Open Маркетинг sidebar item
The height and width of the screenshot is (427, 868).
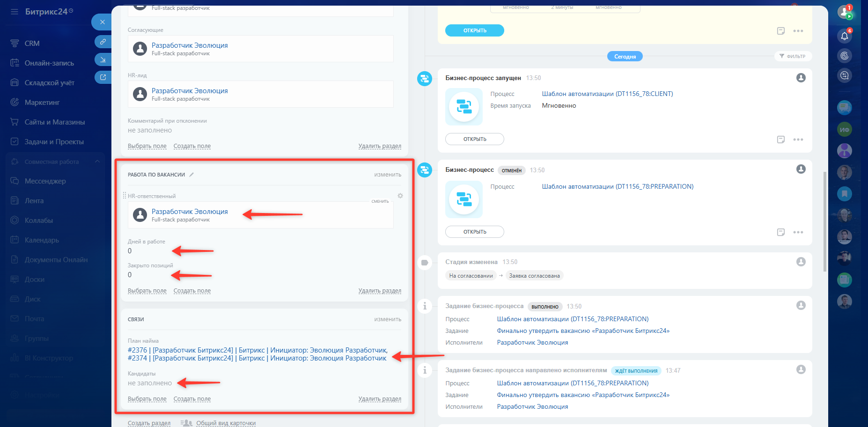click(42, 103)
